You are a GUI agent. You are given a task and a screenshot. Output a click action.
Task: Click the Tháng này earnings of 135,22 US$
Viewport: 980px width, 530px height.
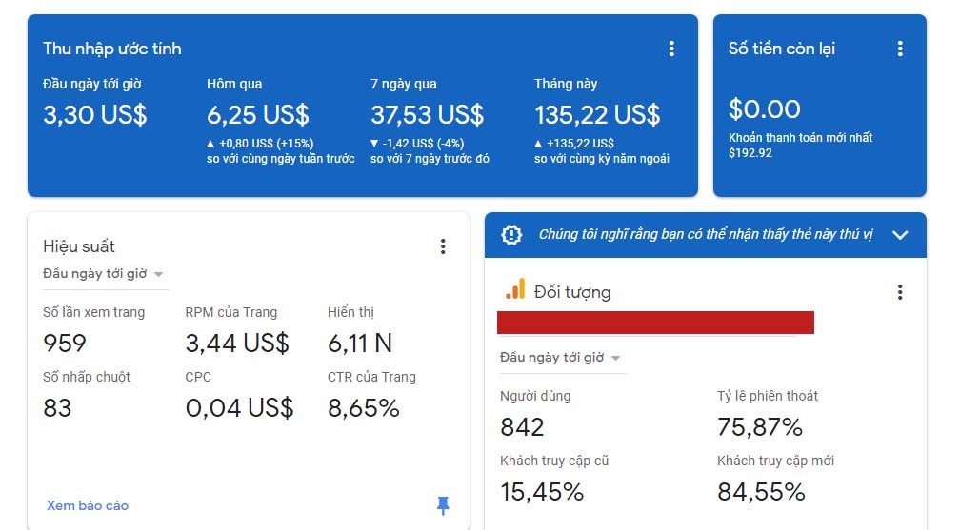tap(597, 115)
